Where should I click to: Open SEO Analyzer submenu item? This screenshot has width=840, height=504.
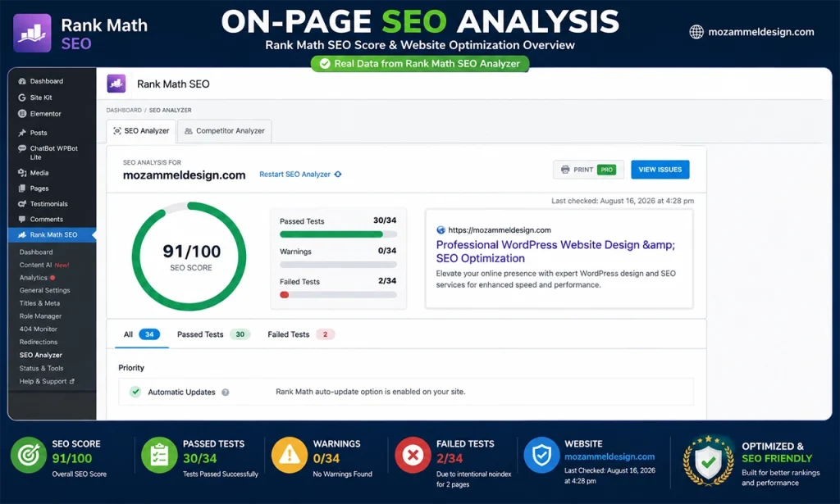tap(41, 356)
